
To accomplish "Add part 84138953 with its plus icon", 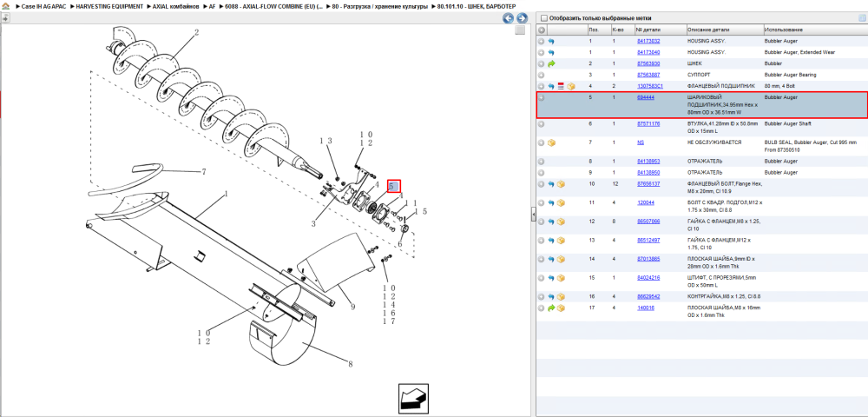I will [x=542, y=161].
